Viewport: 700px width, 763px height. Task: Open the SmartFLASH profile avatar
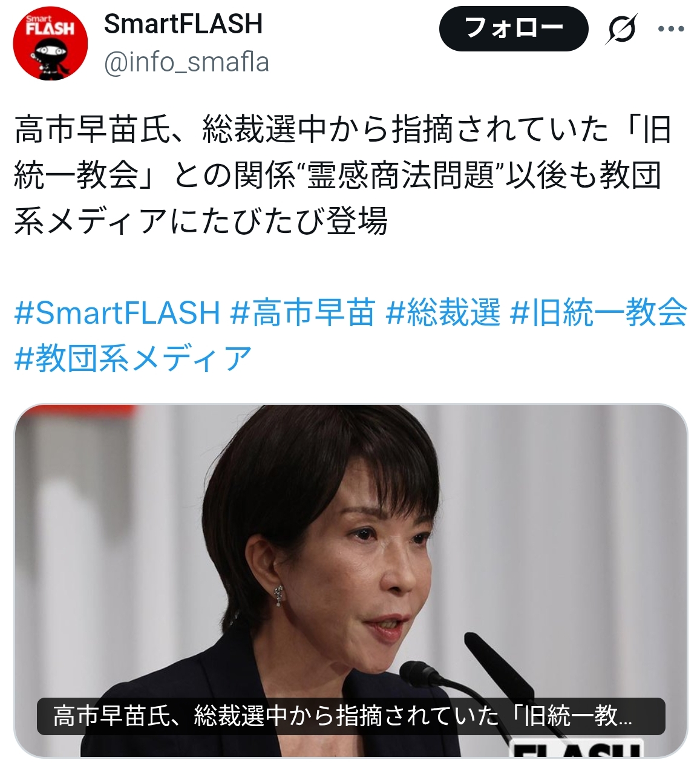(51, 43)
